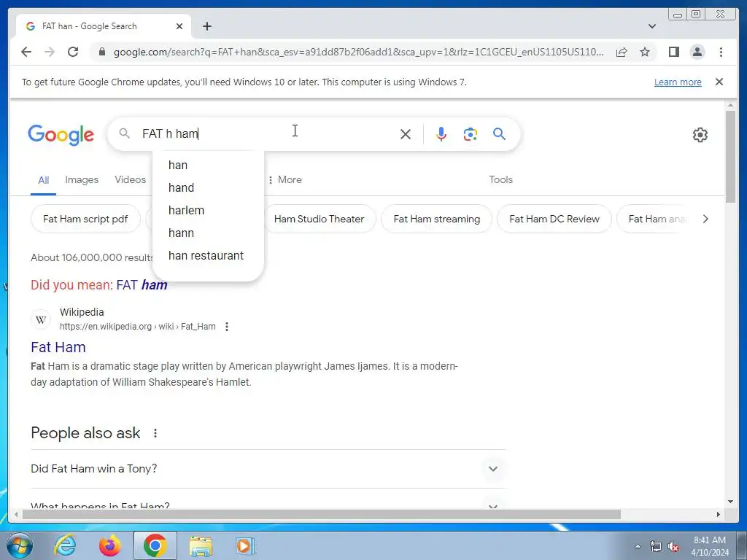The image size is (747, 560).
Task: Open Chrome's three-dot menu
Action: tap(721, 52)
